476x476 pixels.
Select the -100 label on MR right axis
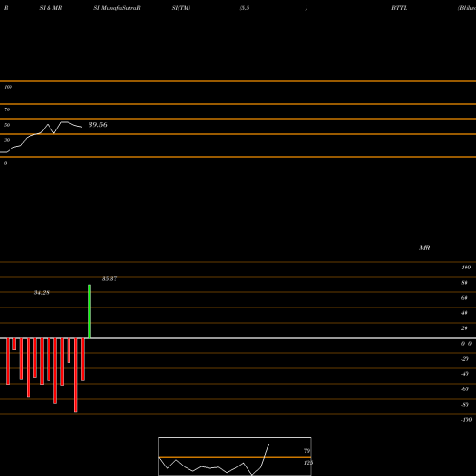pos(466,420)
